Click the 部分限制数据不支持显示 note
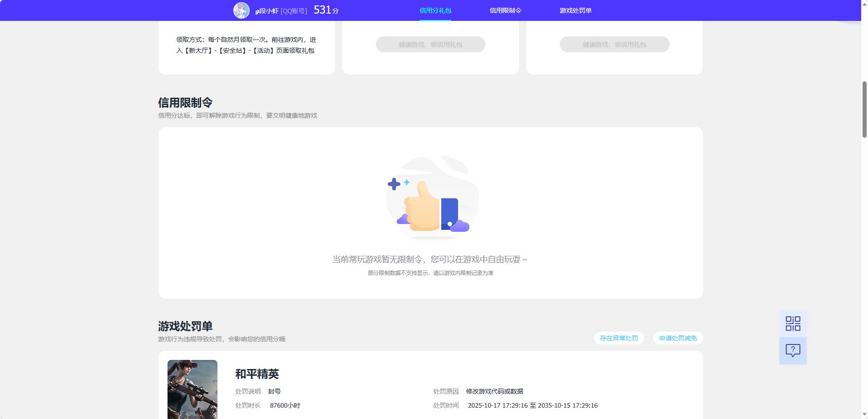Viewport: 868px width, 419px height. tap(430, 273)
